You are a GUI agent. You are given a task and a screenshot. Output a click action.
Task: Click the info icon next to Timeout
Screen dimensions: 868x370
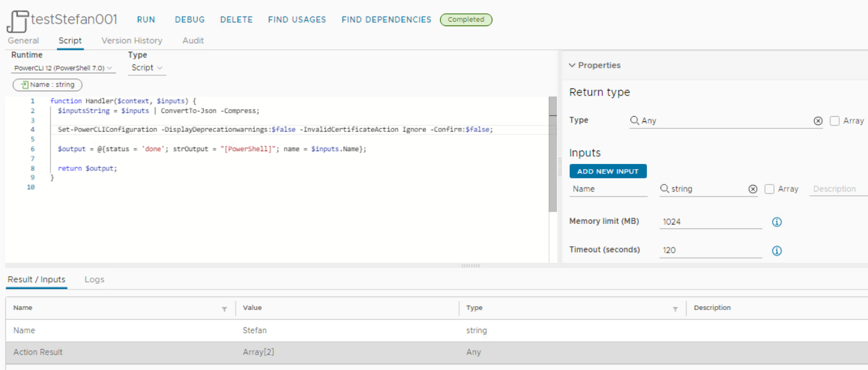point(777,251)
